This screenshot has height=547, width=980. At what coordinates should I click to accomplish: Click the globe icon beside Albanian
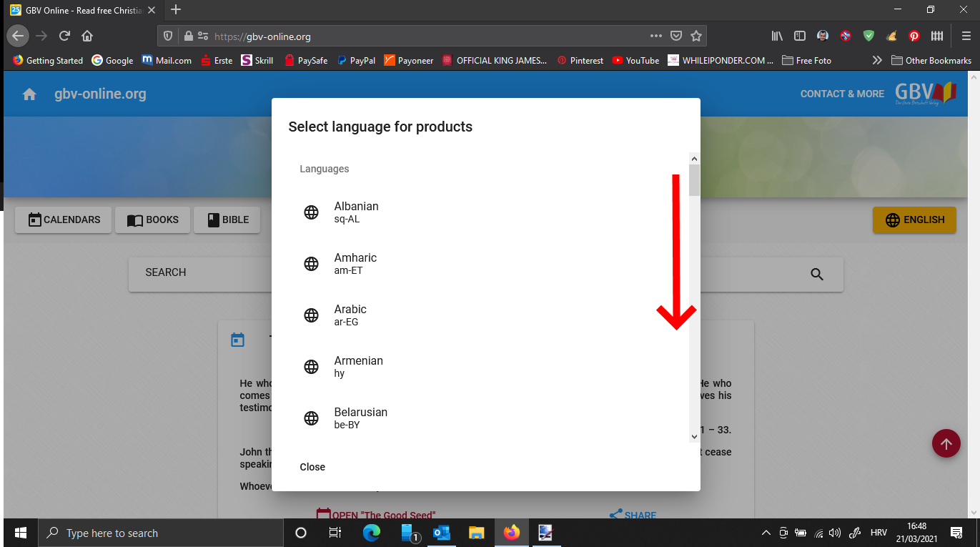[x=311, y=212]
